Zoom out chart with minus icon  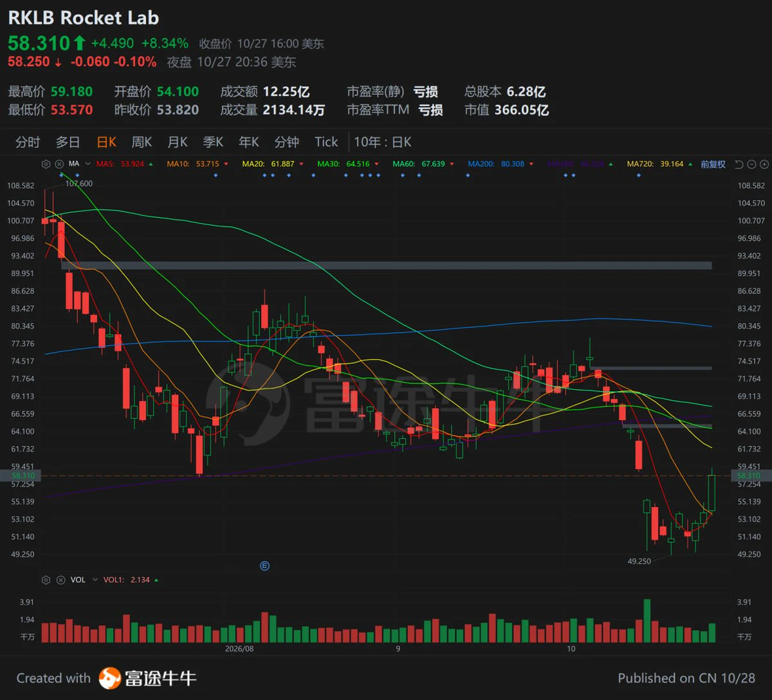[752, 164]
